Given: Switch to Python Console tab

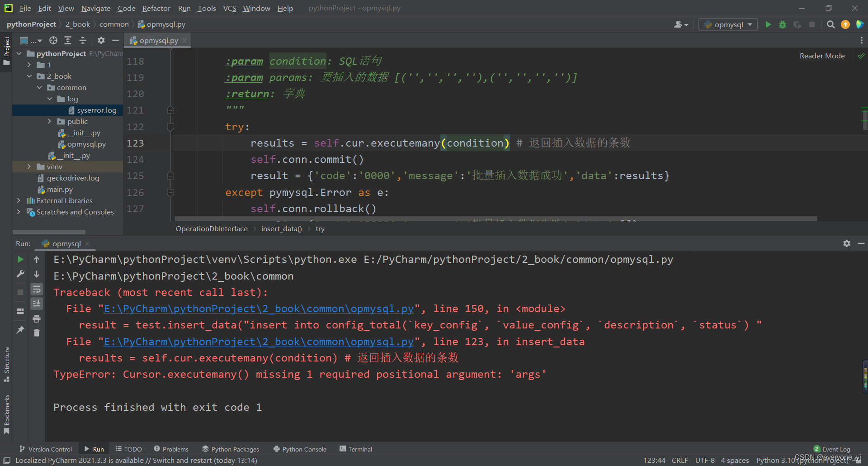Looking at the screenshot, I should [300, 449].
